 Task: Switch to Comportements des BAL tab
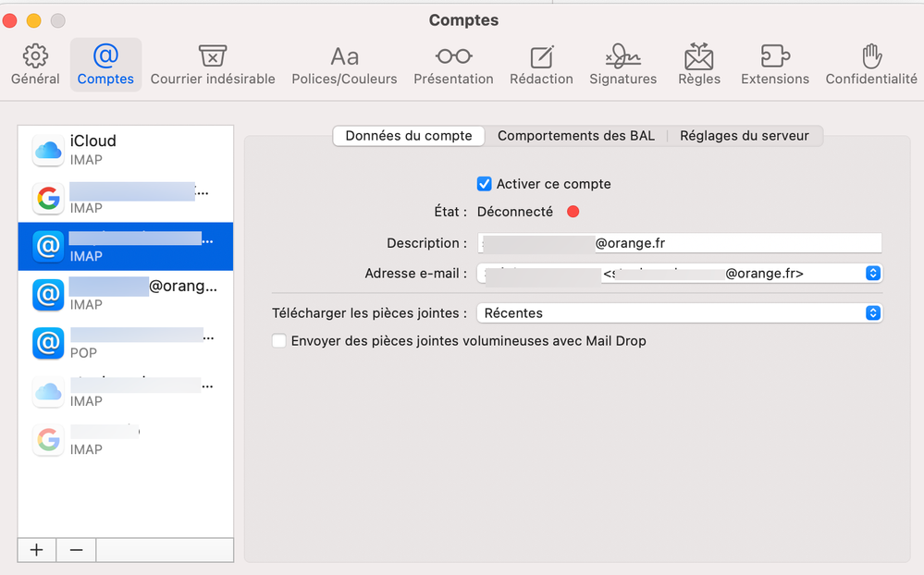point(575,136)
